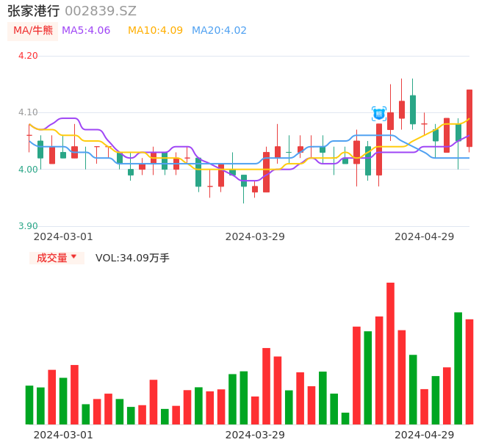Click volume chart date label 2024-04-29
The width and height of the screenshot is (504, 445).
pyautogui.click(x=425, y=435)
